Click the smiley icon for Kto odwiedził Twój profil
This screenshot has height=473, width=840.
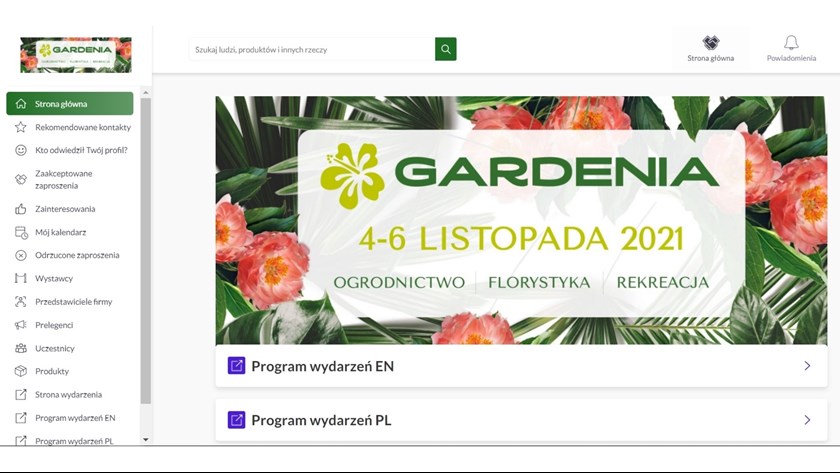coord(21,150)
